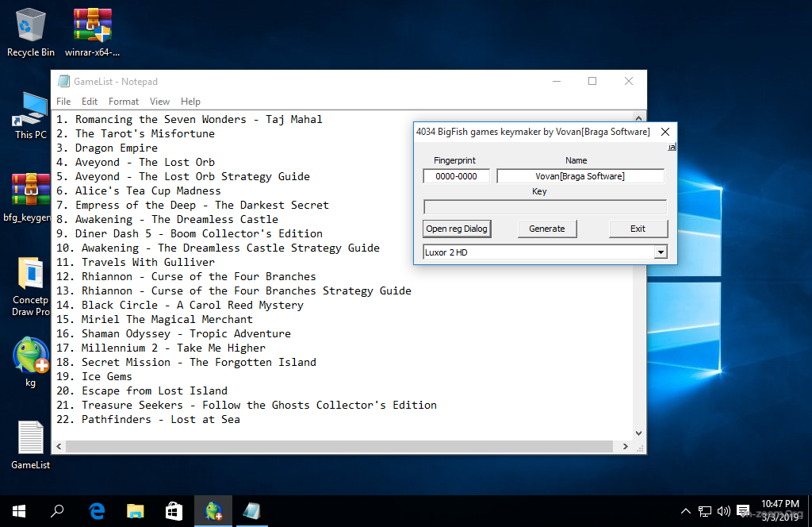Click line '3. Dragon Empire' in Notepad
Screen dimensions: 812x527
click(x=107, y=148)
